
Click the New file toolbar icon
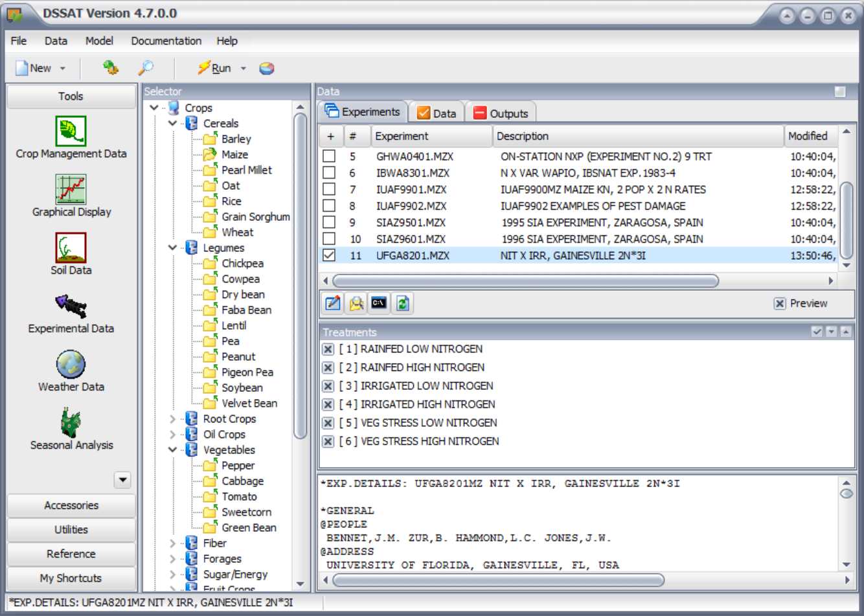[x=22, y=68]
